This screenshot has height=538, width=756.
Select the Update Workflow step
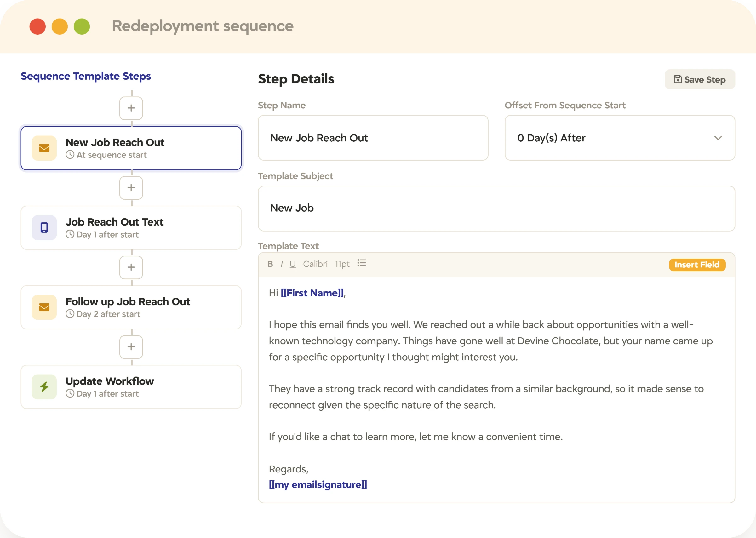(131, 386)
